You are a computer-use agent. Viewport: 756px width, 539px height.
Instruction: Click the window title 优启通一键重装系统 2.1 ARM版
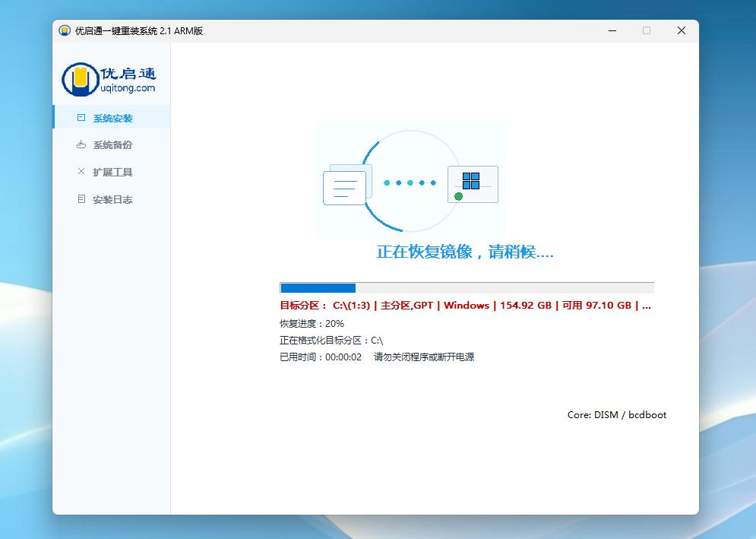point(139,31)
